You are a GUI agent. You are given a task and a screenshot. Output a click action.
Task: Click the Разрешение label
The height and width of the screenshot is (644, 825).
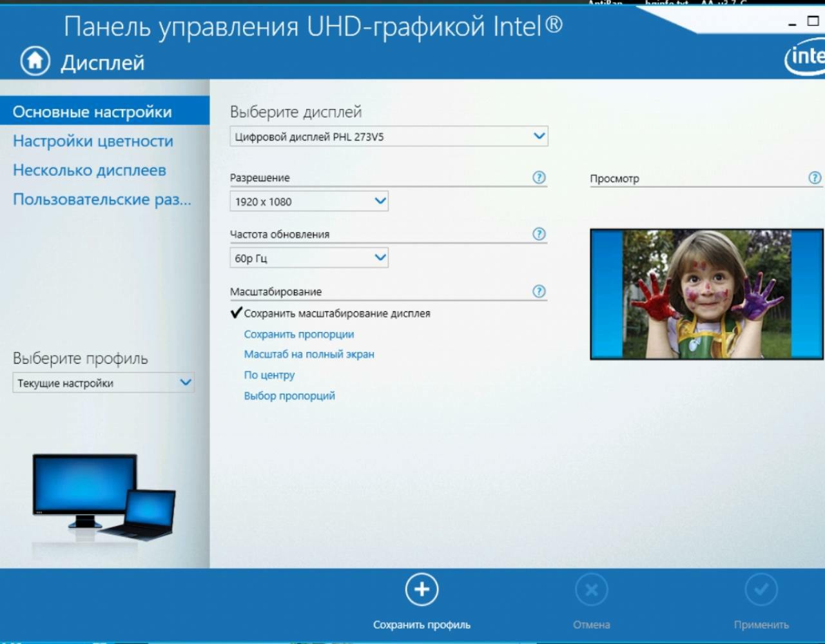[x=260, y=177]
